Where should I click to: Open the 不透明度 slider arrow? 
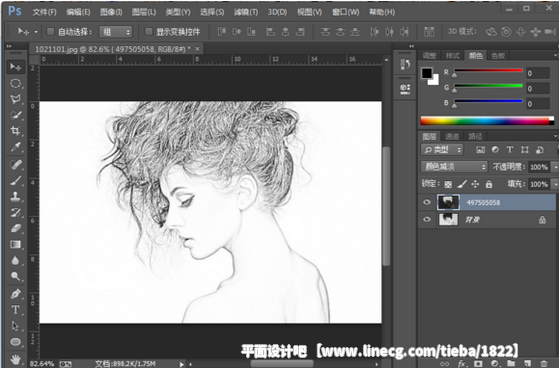(x=555, y=167)
